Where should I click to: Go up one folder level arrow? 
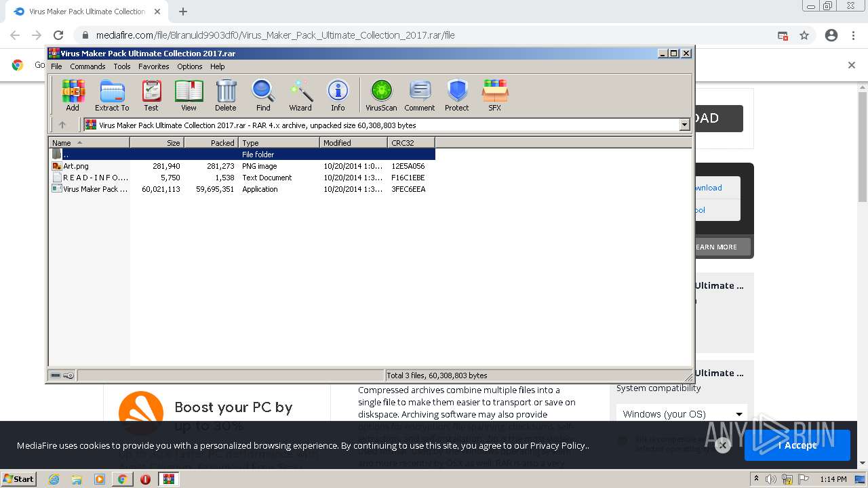pyautogui.click(x=62, y=125)
